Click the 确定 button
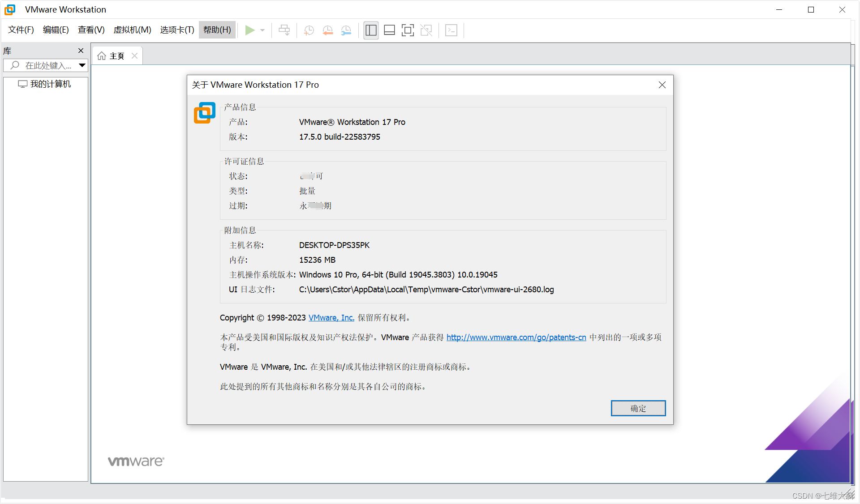Image resolution: width=860 pixels, height=504 pixels. click(x=638, y=408)
